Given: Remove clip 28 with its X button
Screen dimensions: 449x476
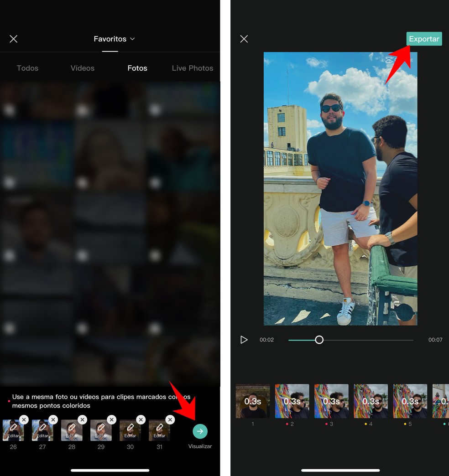Looking at the screenshot, I should click(82, 419).
